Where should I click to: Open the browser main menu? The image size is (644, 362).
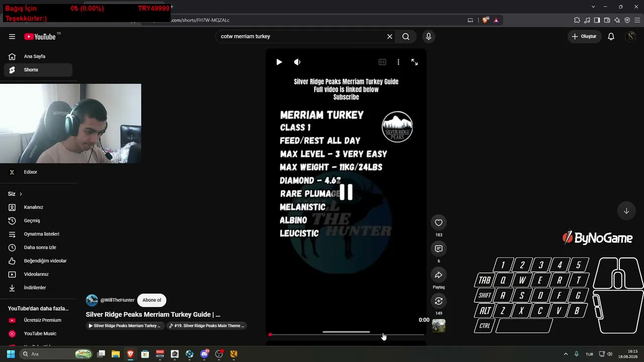tap(637, 20)
